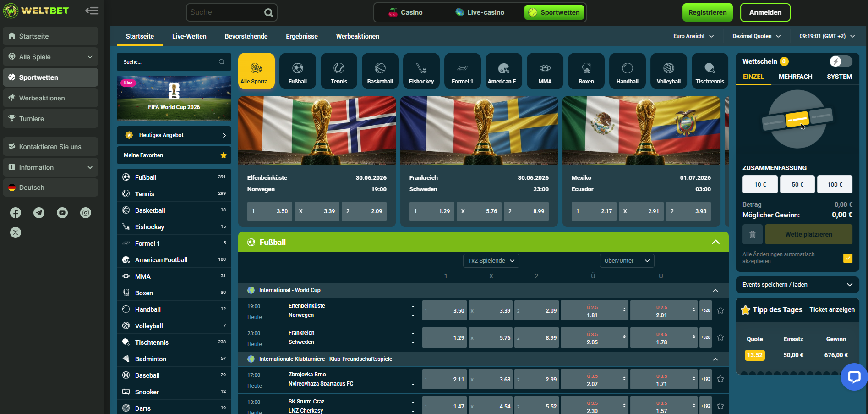868x414 pixels.
Task: Expand the Alle Spiele sidebar menu
Action: pyautogui.click(x=50, y=57)
